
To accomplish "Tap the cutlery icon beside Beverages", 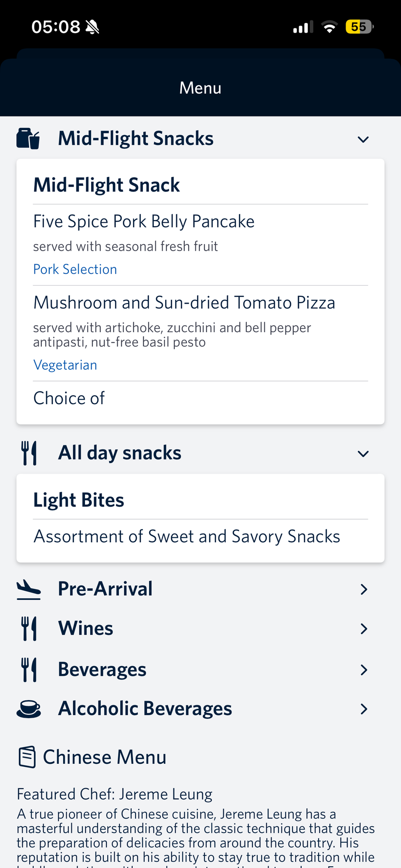I will click(29, 670).
